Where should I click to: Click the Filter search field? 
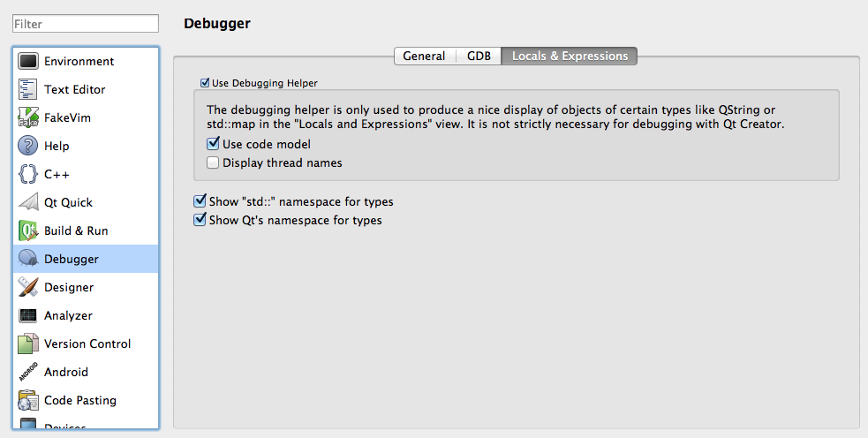click(x=86, y=24)
